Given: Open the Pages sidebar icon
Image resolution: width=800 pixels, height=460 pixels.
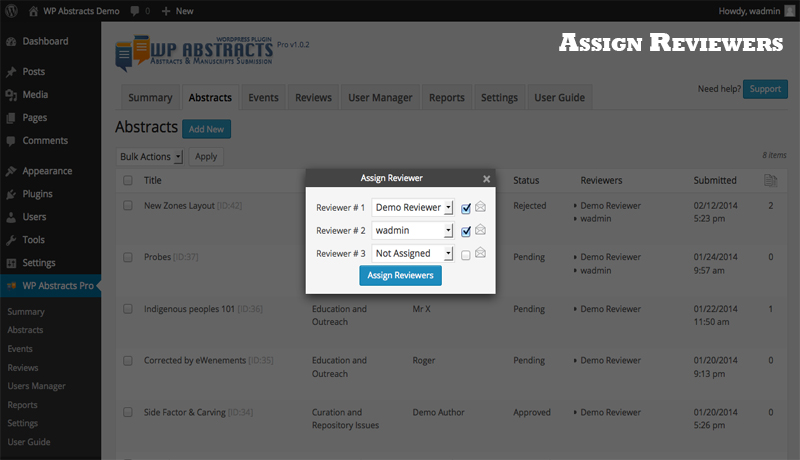Looking at the screenshot, I should 11,118.
